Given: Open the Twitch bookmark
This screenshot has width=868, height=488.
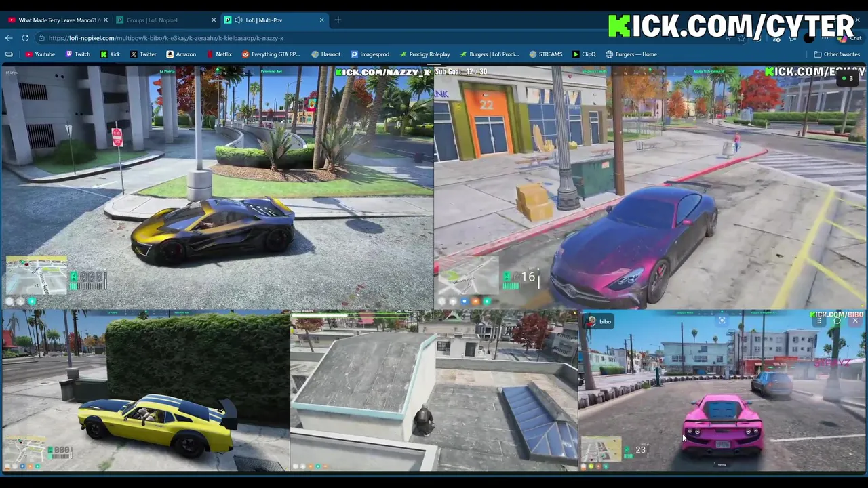Looking at the screenshot, I should tap(77, 54).
